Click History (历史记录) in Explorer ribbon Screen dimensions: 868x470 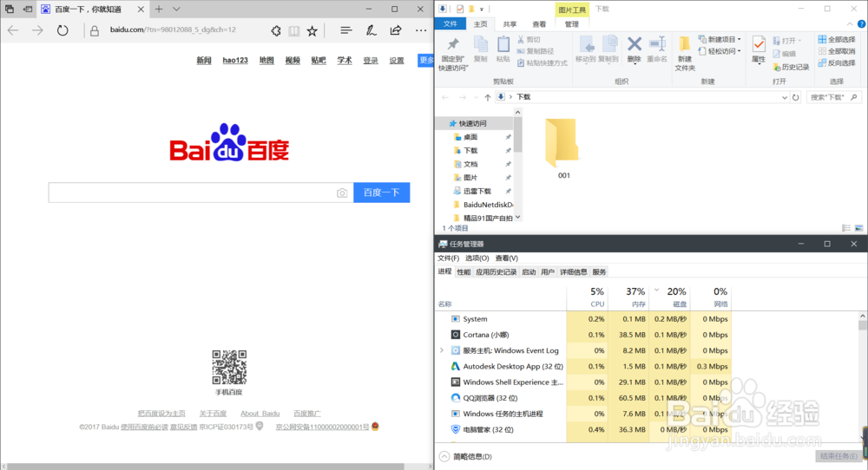[x=791, y=67]
